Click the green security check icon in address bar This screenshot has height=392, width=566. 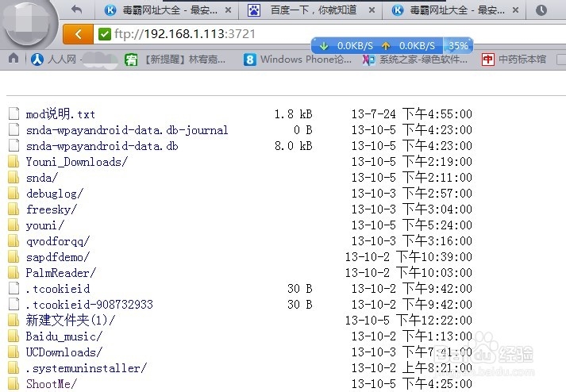(105, 34)
